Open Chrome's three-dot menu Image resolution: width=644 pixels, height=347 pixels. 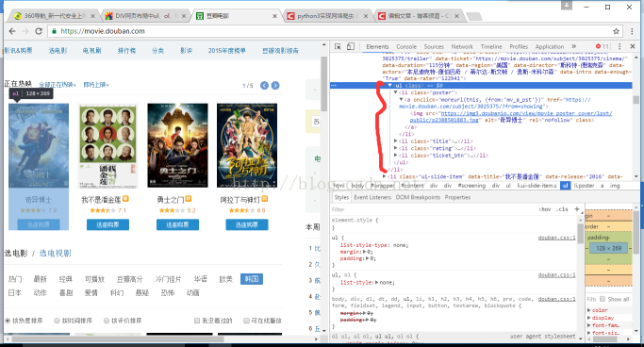coord(632,31)
